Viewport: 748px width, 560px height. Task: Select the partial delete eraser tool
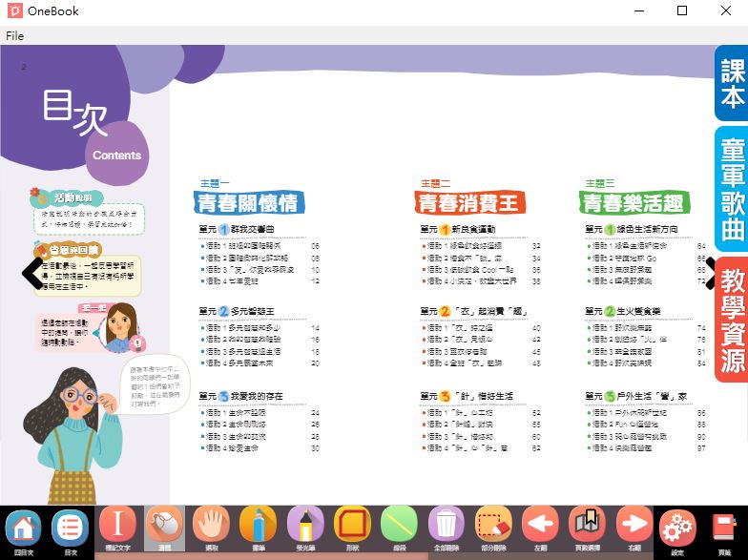493,524
